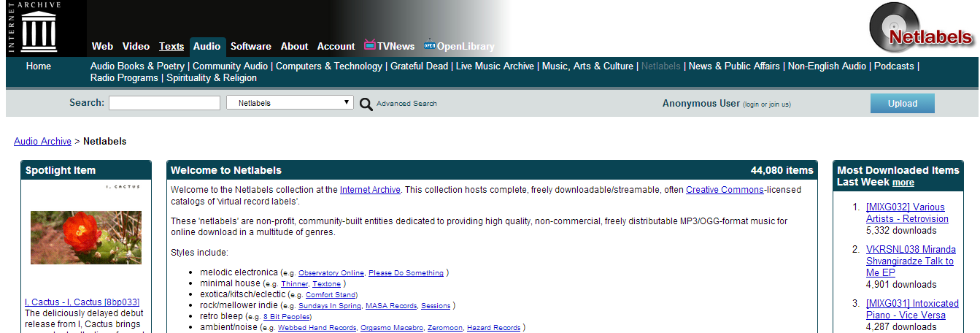This screenshot has width=980, height=333.
Task: Open Music, Arts & Culture category
Action: [x=587, y=66]
